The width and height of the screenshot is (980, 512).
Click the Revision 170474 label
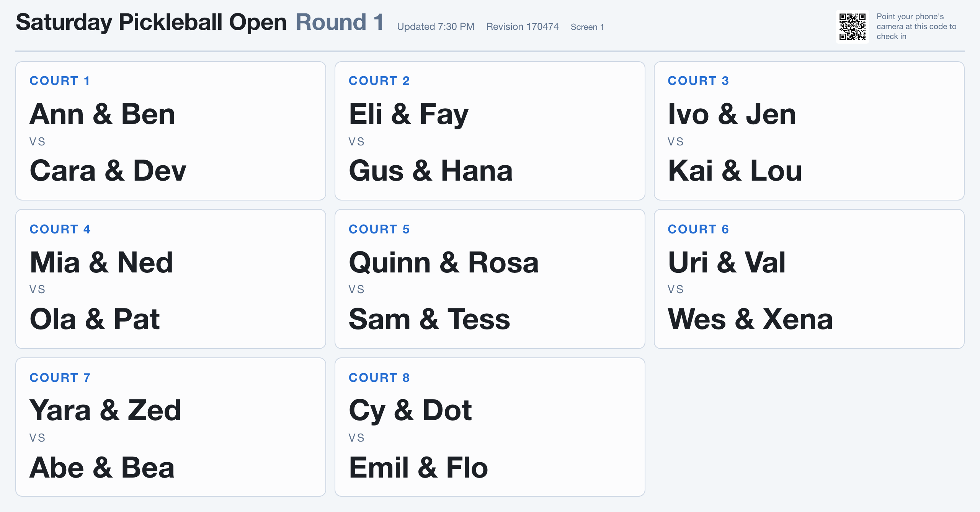click(523, 27)
